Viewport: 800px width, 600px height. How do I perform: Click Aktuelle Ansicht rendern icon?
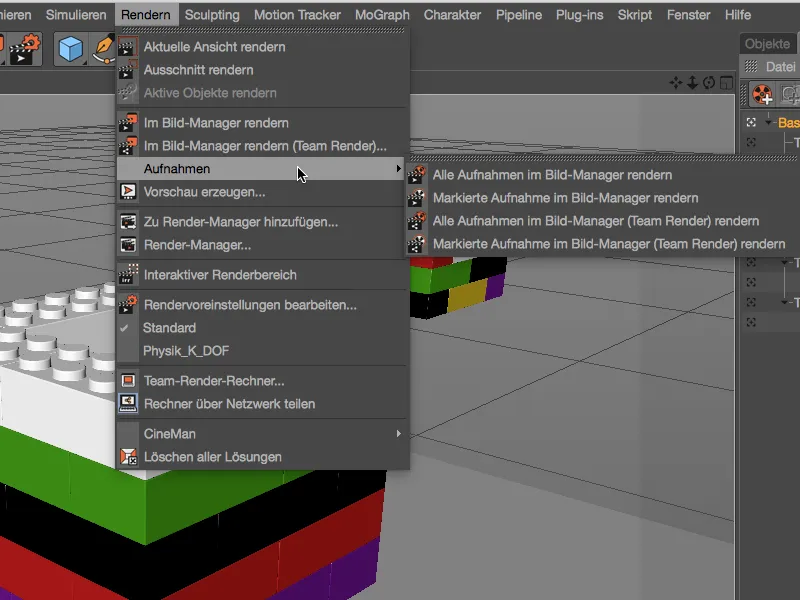point(128,47)
